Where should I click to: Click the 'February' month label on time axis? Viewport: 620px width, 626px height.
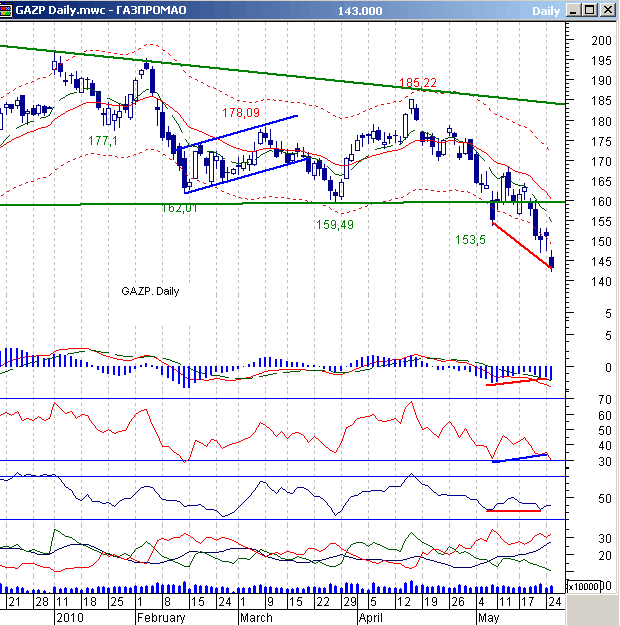pyautogui.click(x=161, y=618)
